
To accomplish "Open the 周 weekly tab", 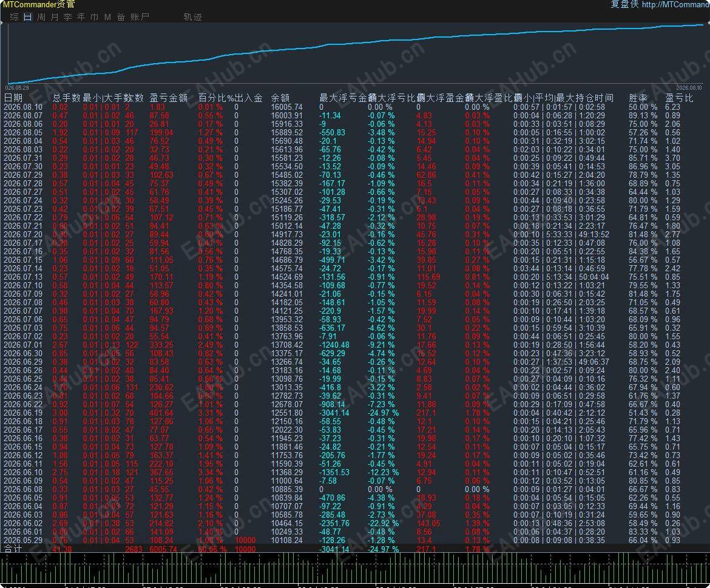I will tap(41, 17).
